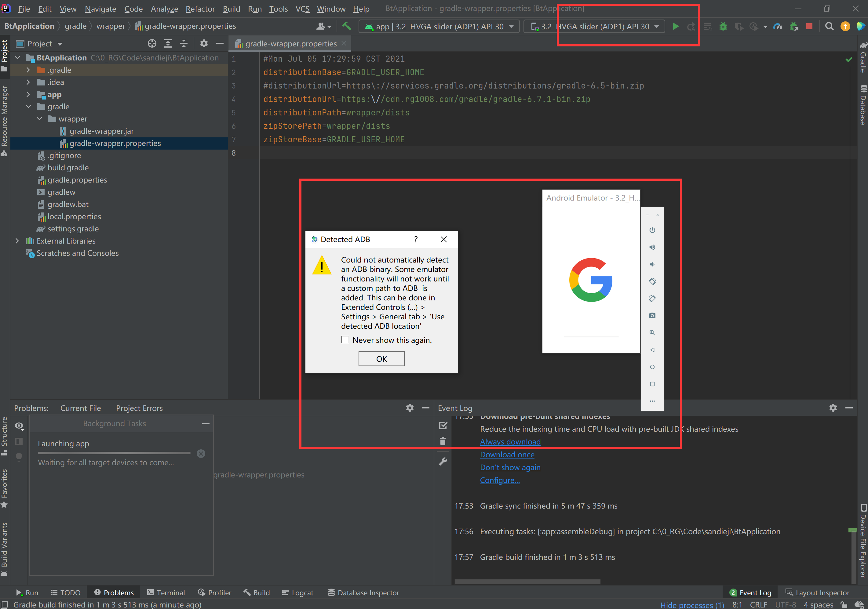
Task: Click OK in the Detected ADB dialog
Action: (x=381, y=359)
